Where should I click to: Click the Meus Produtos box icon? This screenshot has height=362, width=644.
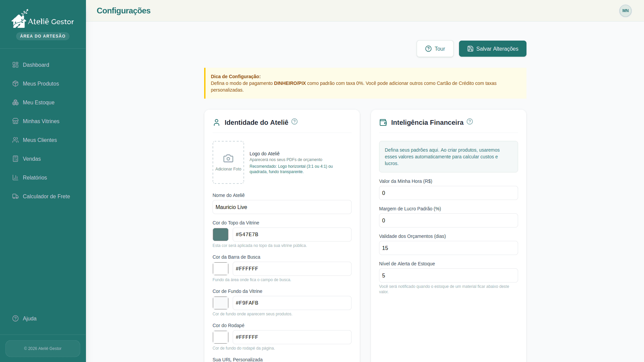click(15, 84)
